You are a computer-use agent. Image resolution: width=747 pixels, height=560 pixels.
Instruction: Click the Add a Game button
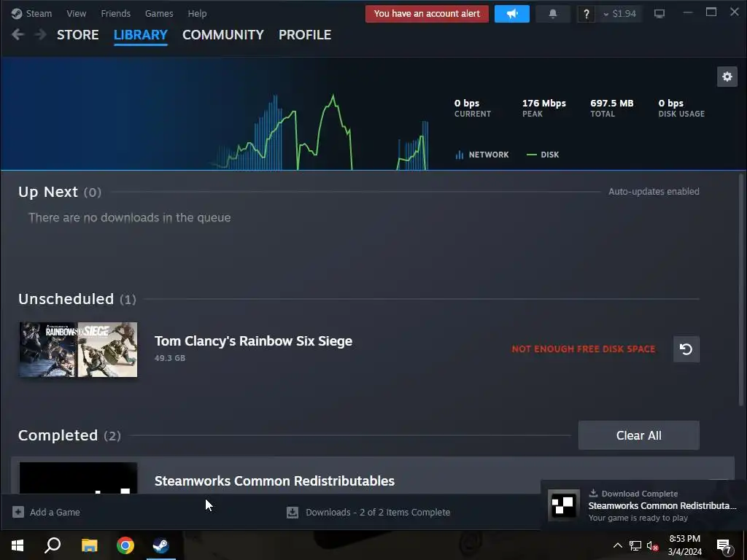(x=46, y=513)
